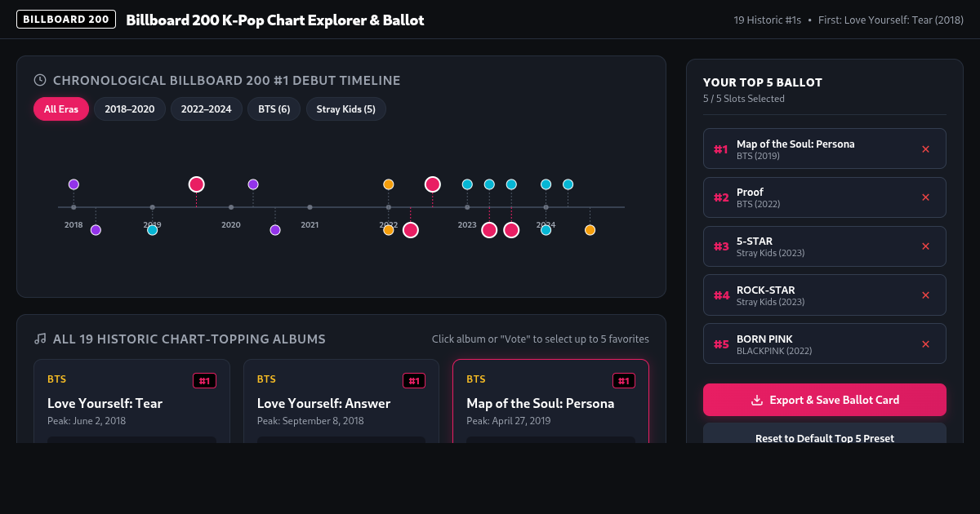Select ballot slot #2 Proof
980x514 pixels.
coord(825,197)
